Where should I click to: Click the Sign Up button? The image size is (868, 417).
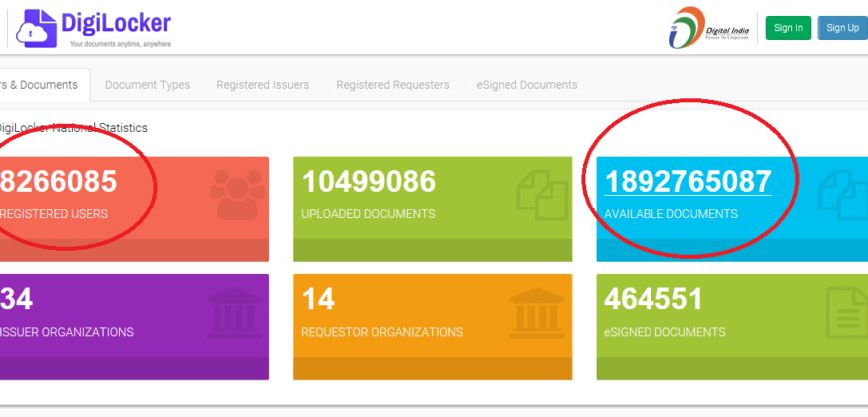(x=842, y=28)
